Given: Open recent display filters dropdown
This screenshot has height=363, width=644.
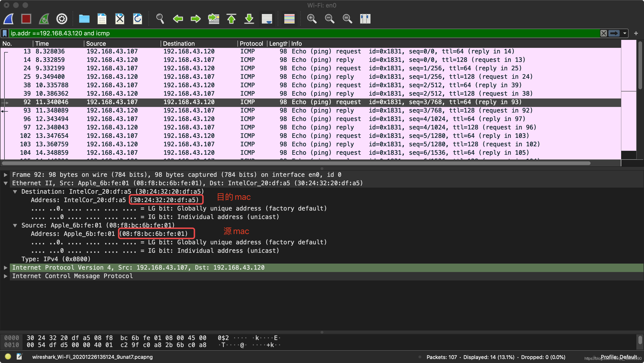Looking at the screenshot, I should 625,33.
